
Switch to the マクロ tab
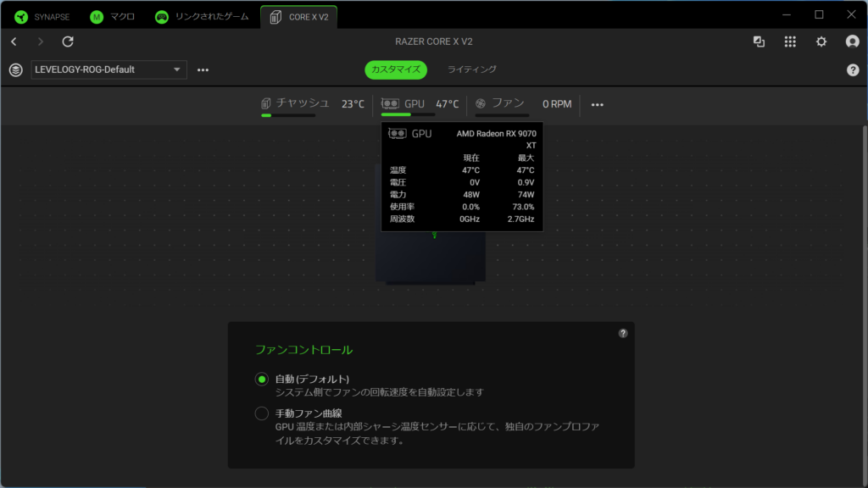click(113, 16)
